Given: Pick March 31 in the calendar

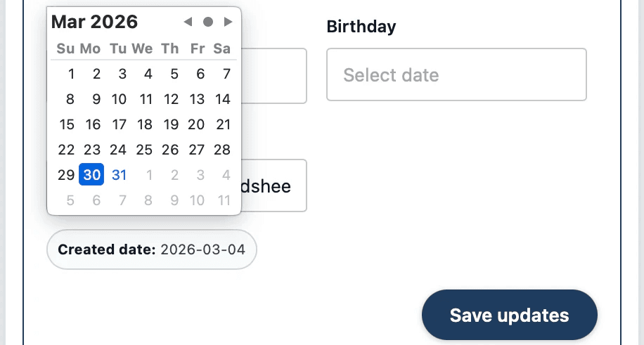Looking at the screenshot, I should point(120,175).
